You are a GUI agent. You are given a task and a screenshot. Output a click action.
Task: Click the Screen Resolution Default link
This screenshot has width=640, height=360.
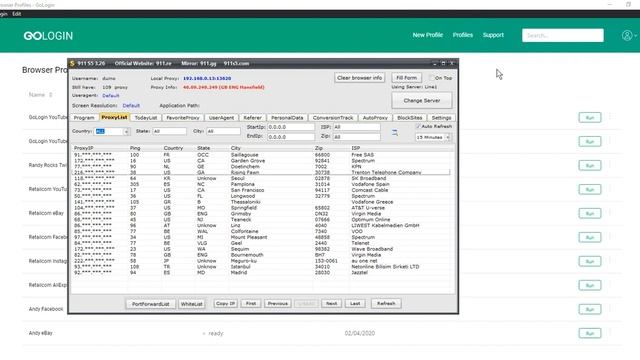point(131,105)
